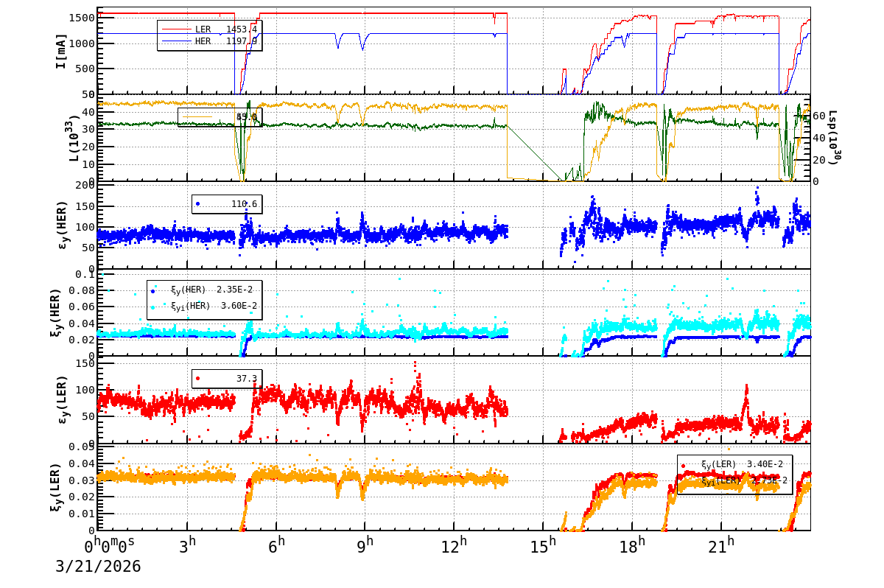Viewport: 884px width, 588px height.
Task: Click the L(10^33) left axis label
Action: (73, 137)
